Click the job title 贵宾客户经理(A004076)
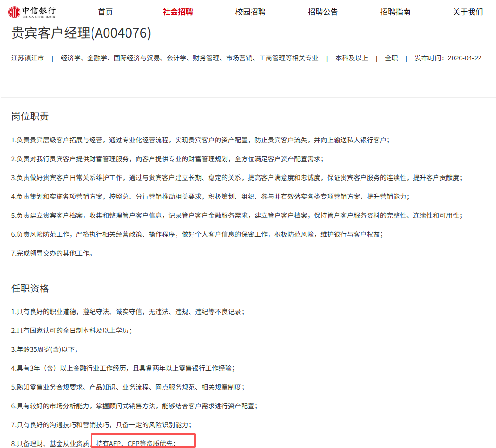The height and width of the screenshot is (448, 496). [81, 33]
